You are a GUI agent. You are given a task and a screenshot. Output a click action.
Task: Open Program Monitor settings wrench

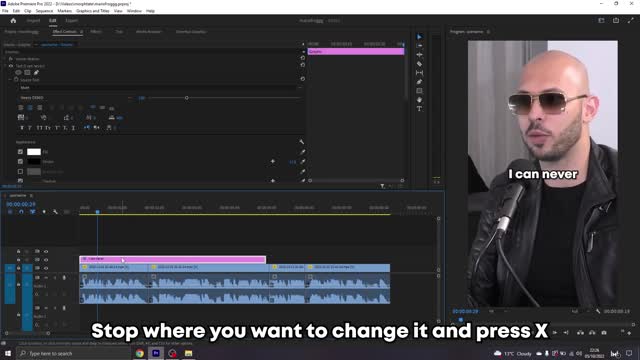coord(598,311)
